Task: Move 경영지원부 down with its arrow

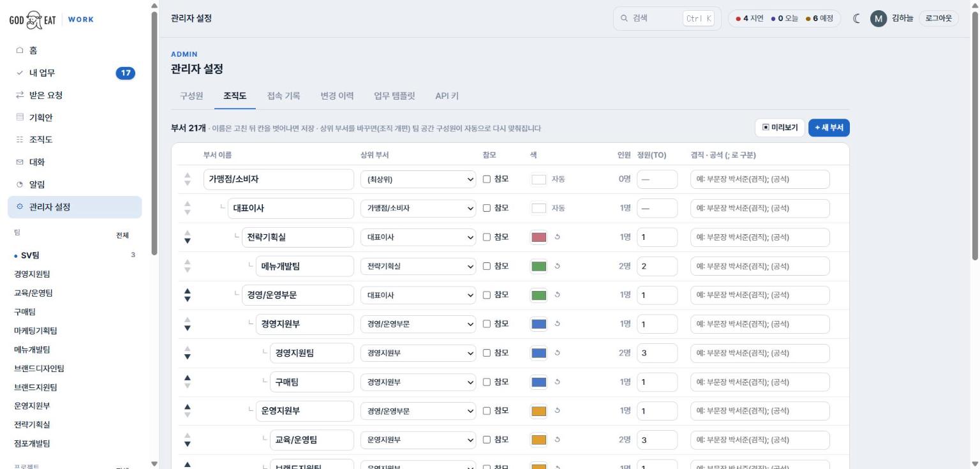Action: point(187,328)
